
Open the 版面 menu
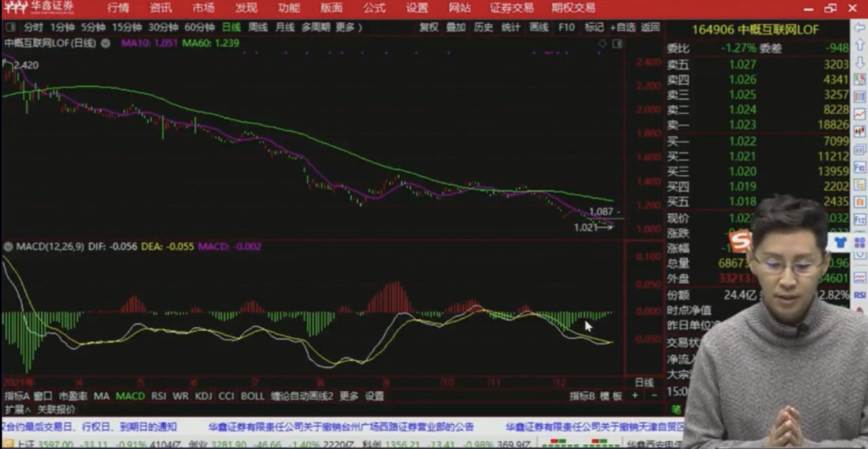click(331, 8)
